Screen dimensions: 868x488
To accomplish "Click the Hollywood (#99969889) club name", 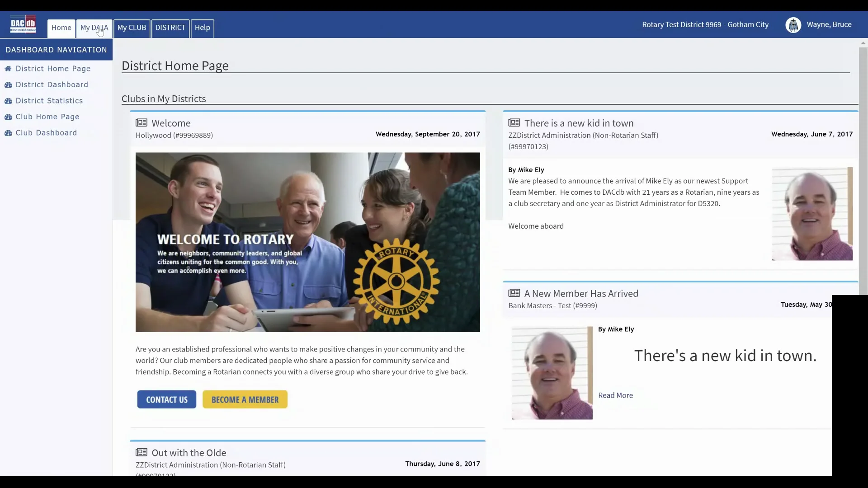I will (174, 135).
